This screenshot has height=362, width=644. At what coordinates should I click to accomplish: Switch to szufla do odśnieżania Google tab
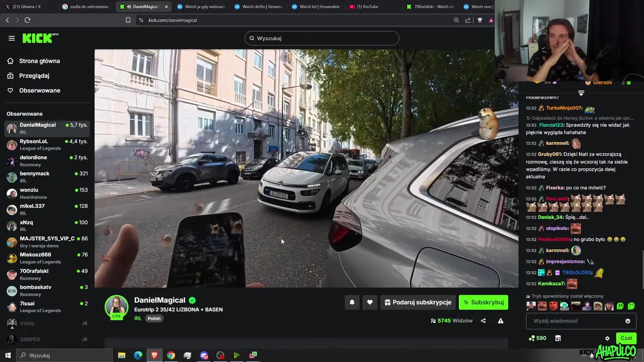pos(86,7)
